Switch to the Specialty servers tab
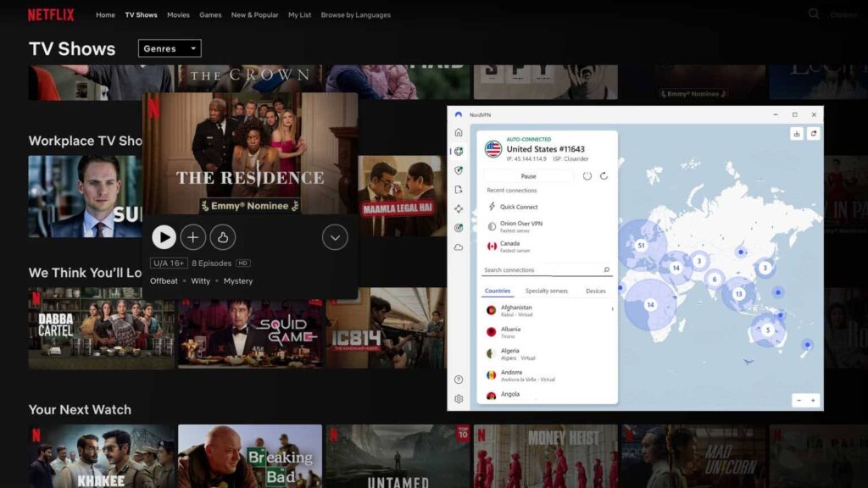Image resolution: width=868 pixels, height=488 pixels. 547,291
